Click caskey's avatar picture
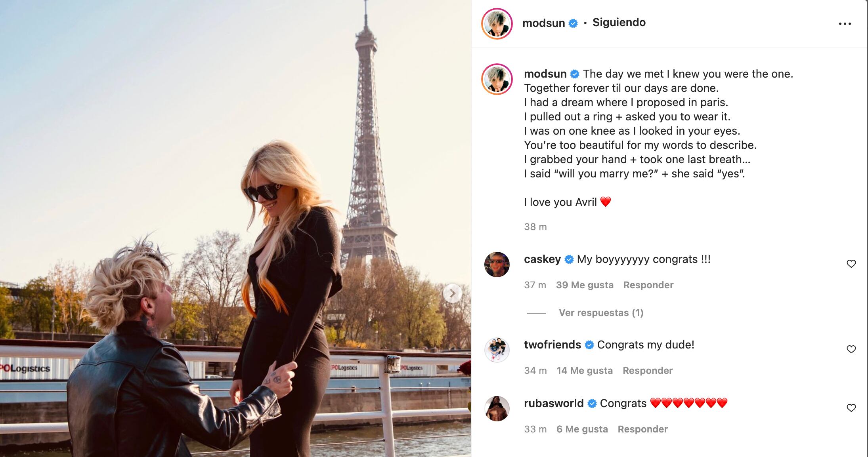This screenshot has height=457, width=868. [497, 265]
